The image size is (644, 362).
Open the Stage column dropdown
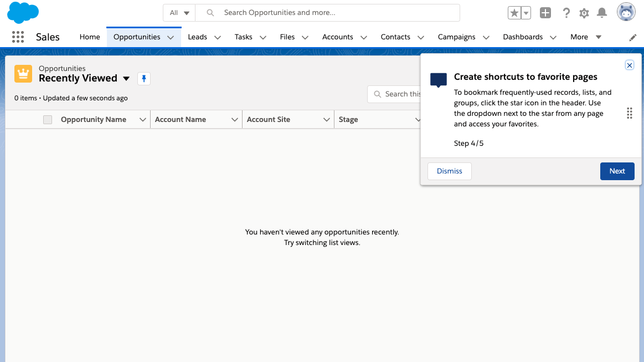[418, 119]
